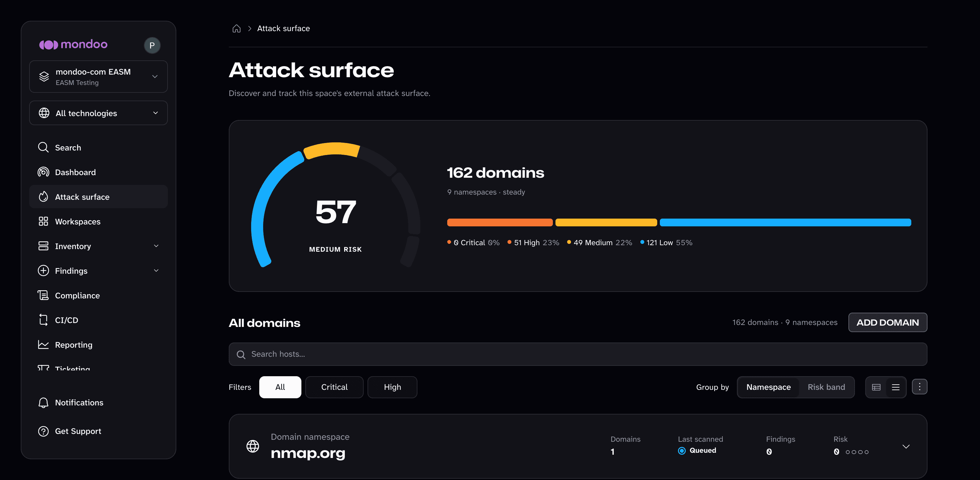Image resolution: width=980 pixels, height=480 pixels.
Task: Click the Compliance icon
Action: [43, 295]
